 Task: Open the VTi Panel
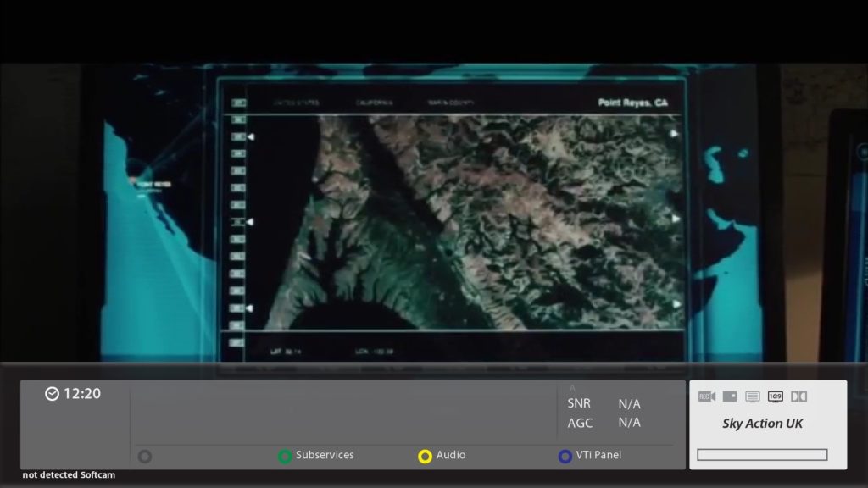pyautogui.click(x=598, y=455)
